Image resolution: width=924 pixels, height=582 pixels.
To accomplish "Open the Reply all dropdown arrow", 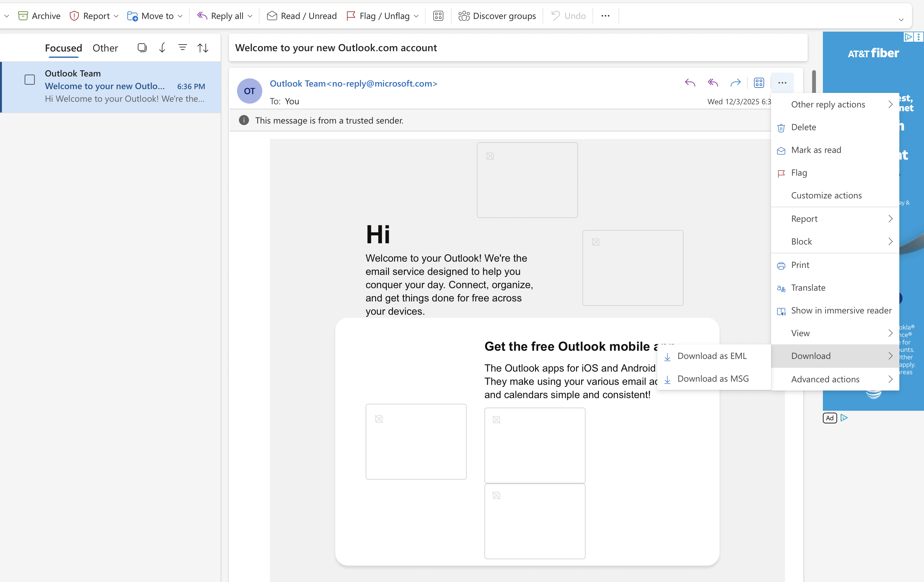I will coord(250,16).
